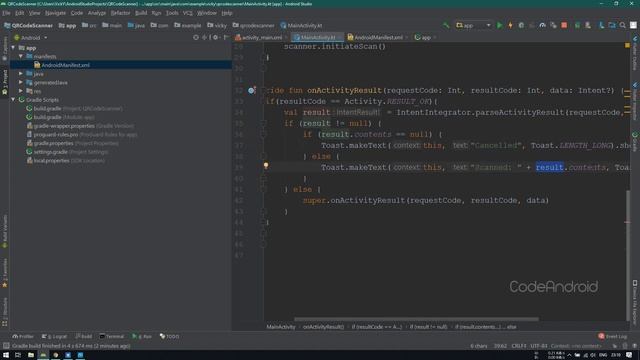Click the UTF-8 encoding in the status bar
640x360 pixels.
[x=539, y=346]
